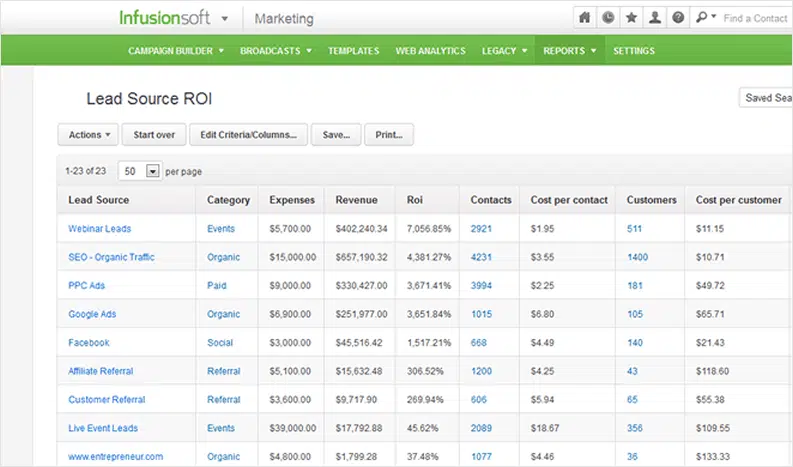The width and height of the screenshot is (793, 467).
Task: Click the Infusionsoft logo
Action: click(x=164, y=18)
